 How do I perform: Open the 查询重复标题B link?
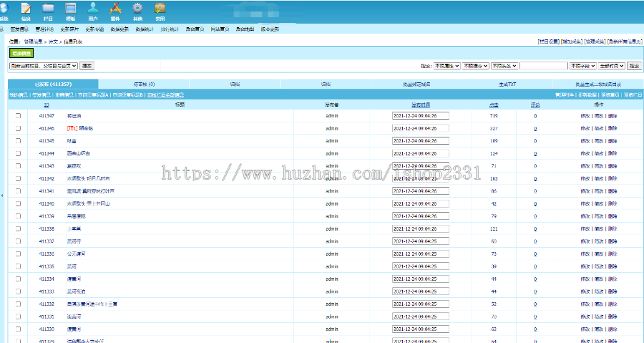128,95
